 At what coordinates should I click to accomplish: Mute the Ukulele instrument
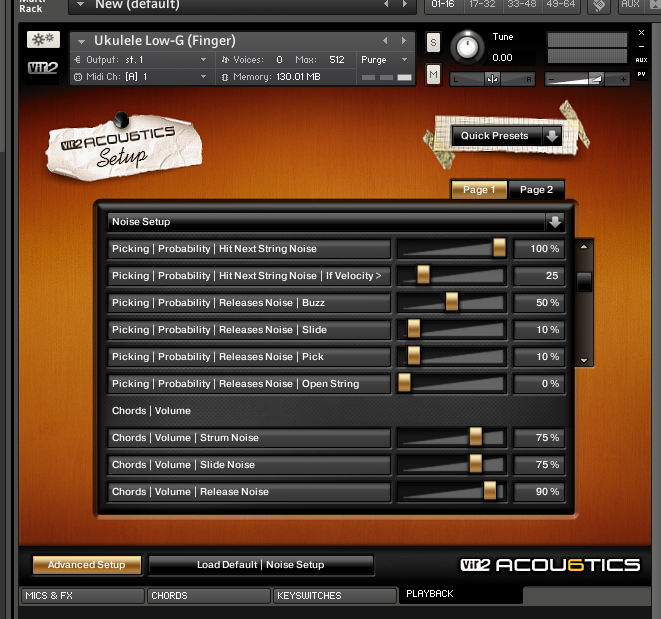tap(433, 75)
